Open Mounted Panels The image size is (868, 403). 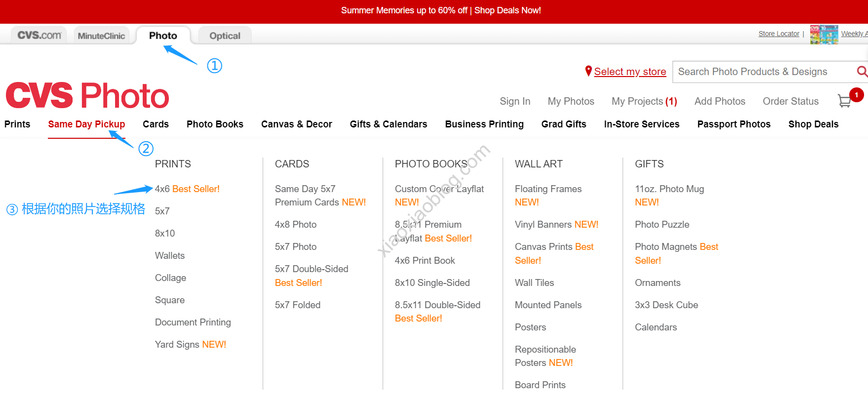pyautogui.click(x=548, y=305)
